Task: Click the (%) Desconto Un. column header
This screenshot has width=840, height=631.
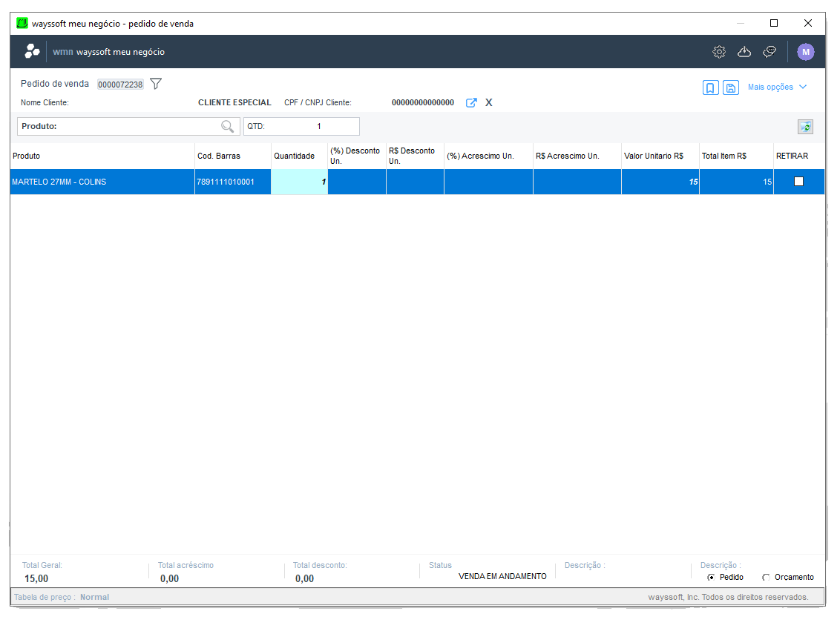Action: point(357,156)
